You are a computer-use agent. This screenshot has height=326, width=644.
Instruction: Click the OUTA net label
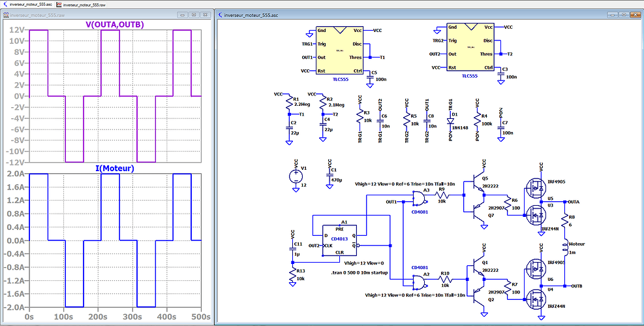pyautogui.click(x=574, y=202)
